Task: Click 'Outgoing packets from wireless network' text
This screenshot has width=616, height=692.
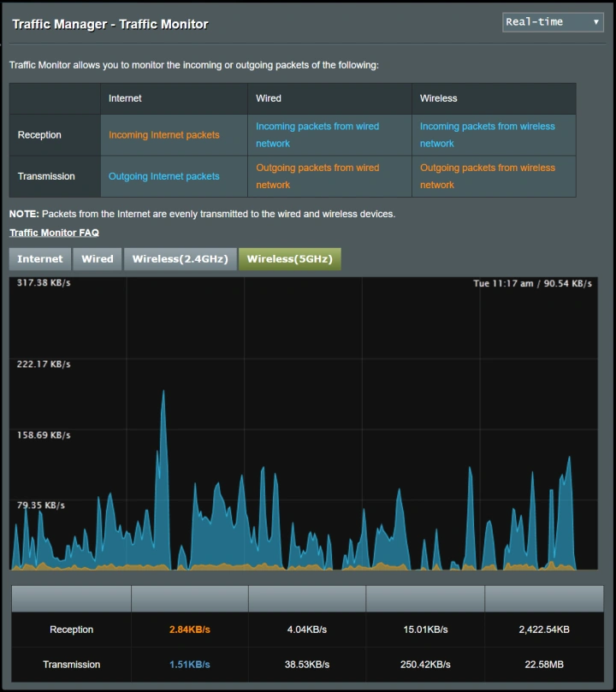Action: point(487,176)
